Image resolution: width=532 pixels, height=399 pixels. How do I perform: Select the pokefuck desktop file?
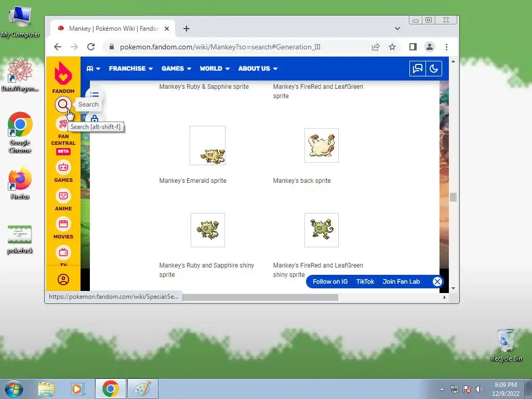click(x=20, y=239)
